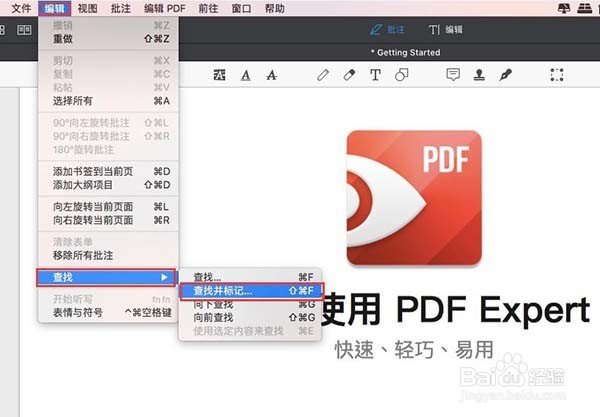600x417 pixels.
Task: Choose 选择所有 select all
Action: [108, 101]
